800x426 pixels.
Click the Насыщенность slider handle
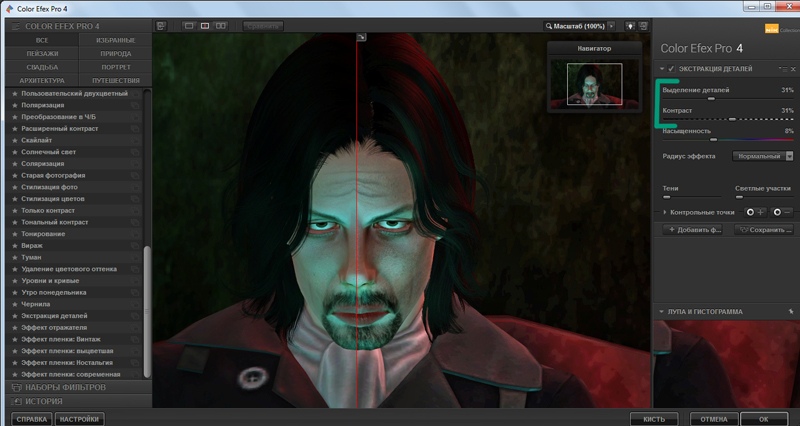point(713,139)
